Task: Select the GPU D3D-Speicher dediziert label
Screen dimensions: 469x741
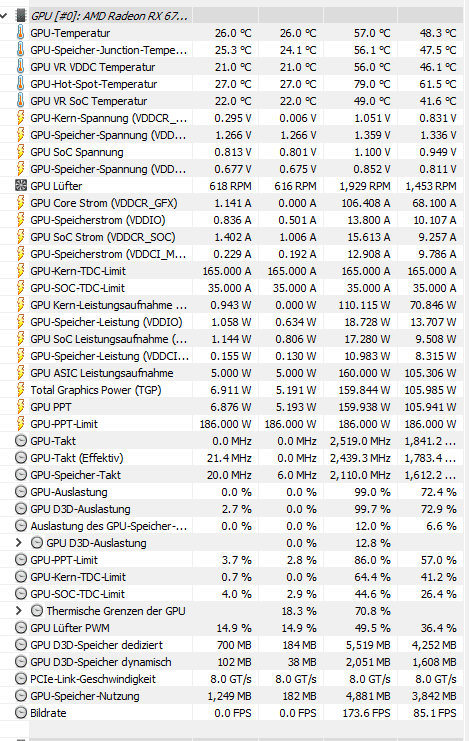Action: click(x=96, y=646)
